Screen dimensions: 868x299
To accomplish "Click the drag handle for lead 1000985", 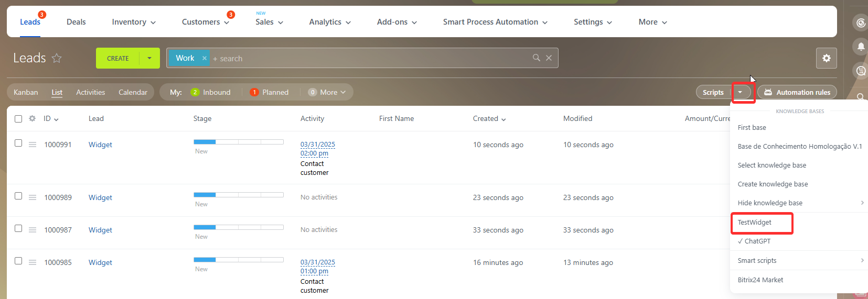I will pyautogui.click(x=33, y=262).
